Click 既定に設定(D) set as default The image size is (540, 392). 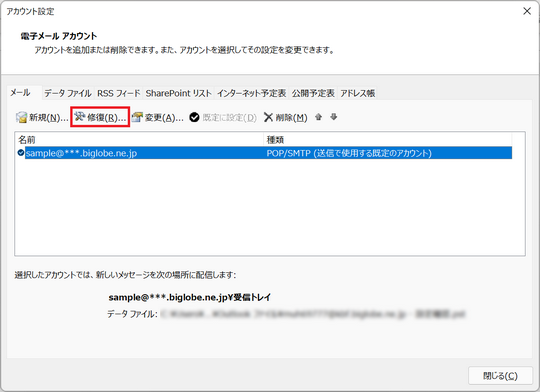tap(223, 117)
